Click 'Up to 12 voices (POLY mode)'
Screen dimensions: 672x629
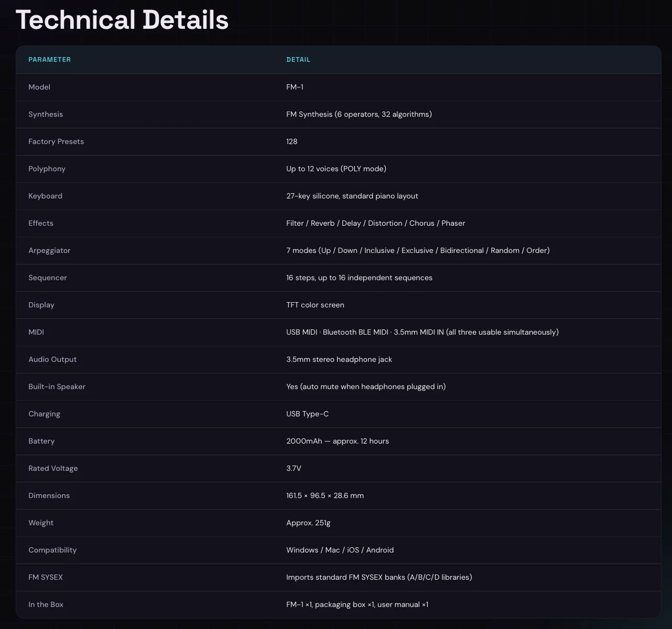336,169
